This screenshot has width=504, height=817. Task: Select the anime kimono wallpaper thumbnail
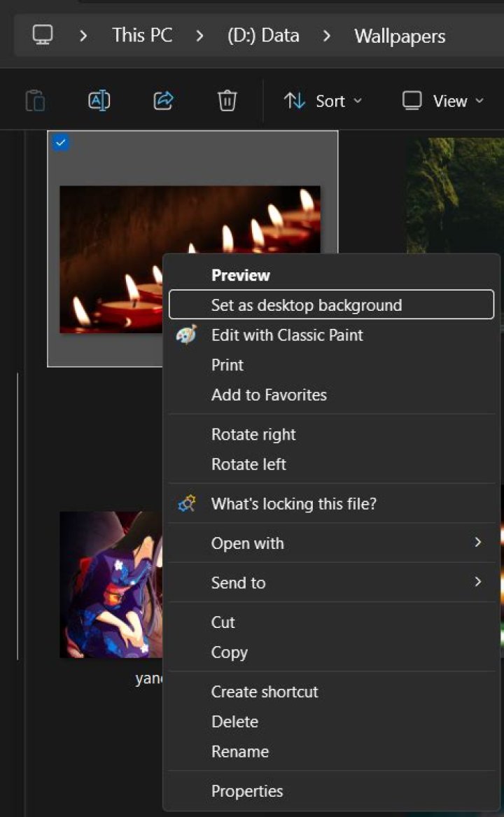pyautogui.click(x=111, y=584)
